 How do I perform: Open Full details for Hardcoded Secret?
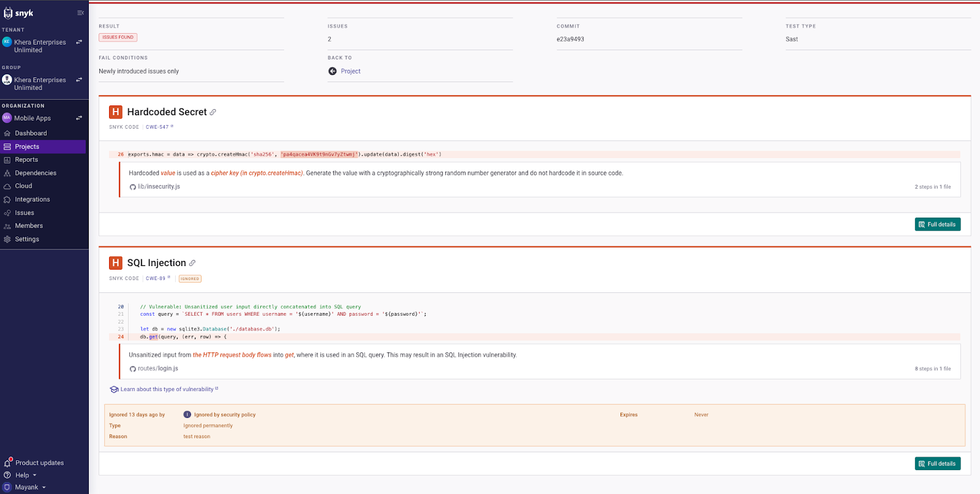coord(937,224)
